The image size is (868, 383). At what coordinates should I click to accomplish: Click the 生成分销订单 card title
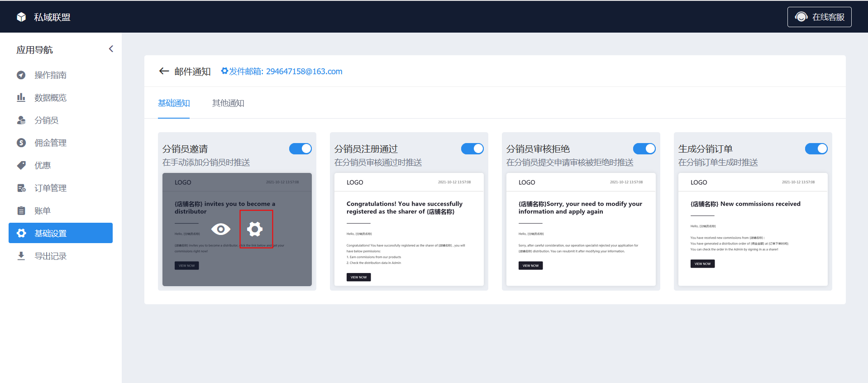tap(706, 149)
